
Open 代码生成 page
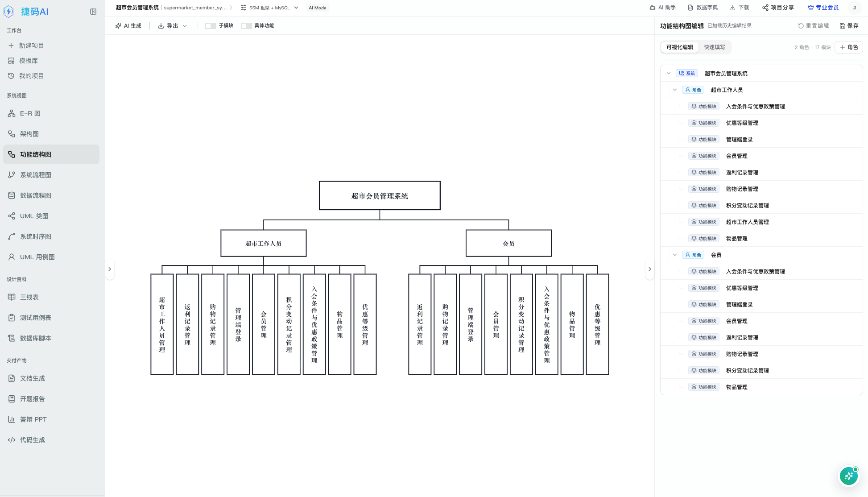tap(51, 440)
